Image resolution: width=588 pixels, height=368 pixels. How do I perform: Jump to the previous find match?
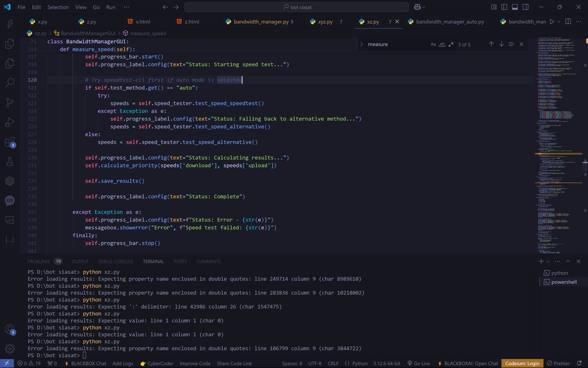point(491,44)
